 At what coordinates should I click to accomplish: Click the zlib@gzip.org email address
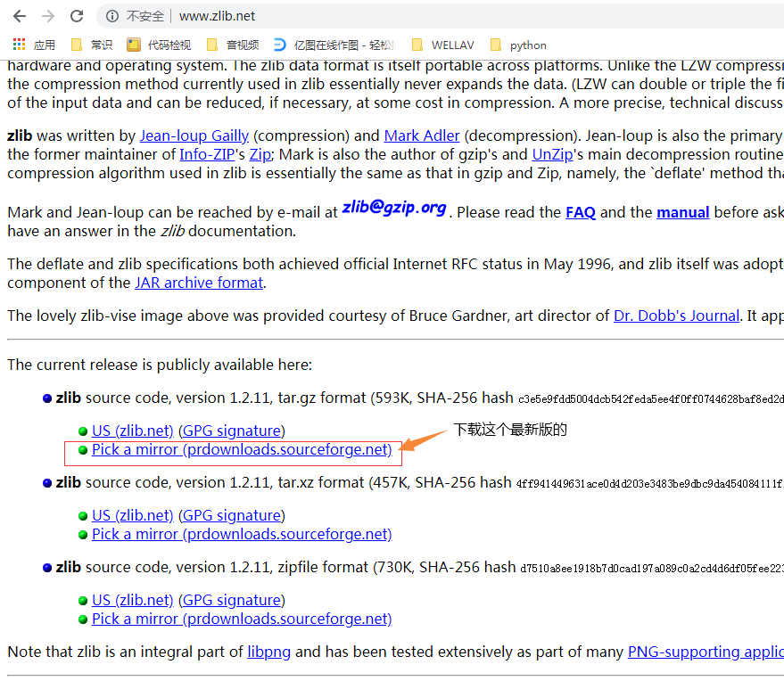pos(394,208)
